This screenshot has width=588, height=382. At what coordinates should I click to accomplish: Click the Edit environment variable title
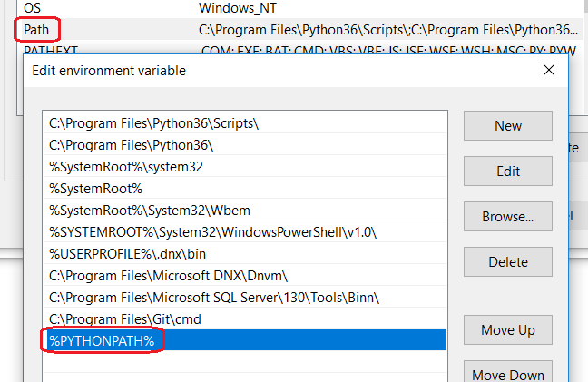[109, 71]
